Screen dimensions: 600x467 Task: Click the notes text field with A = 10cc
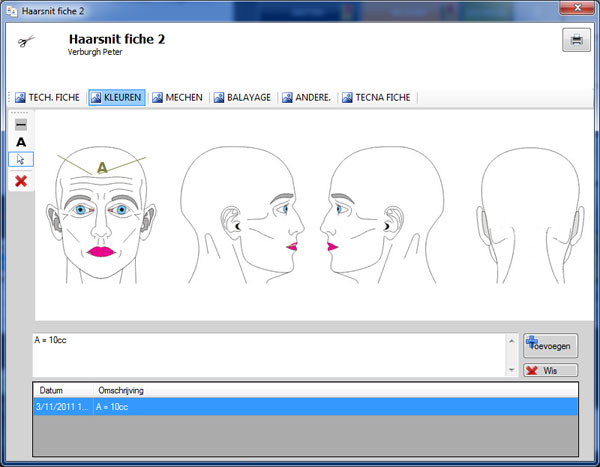click(269, 355)
